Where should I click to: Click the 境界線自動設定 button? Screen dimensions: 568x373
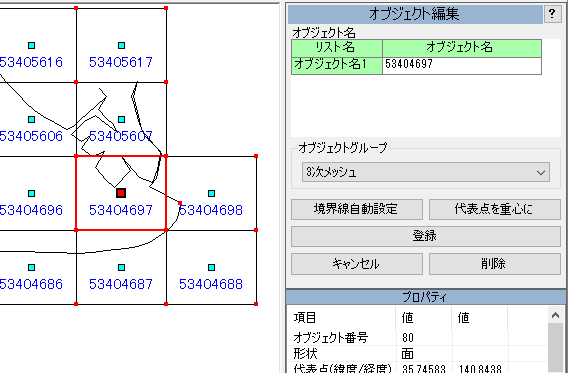(x=357, y=209)
